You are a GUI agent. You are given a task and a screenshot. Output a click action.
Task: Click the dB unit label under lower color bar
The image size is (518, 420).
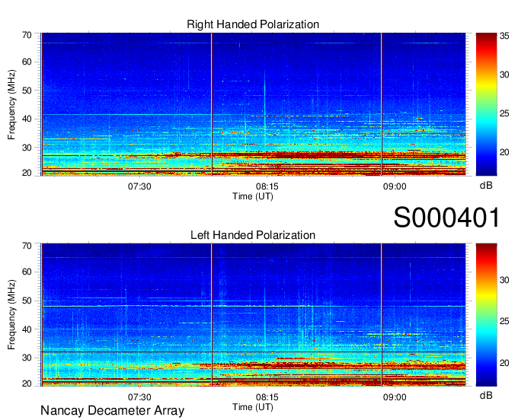486,395
